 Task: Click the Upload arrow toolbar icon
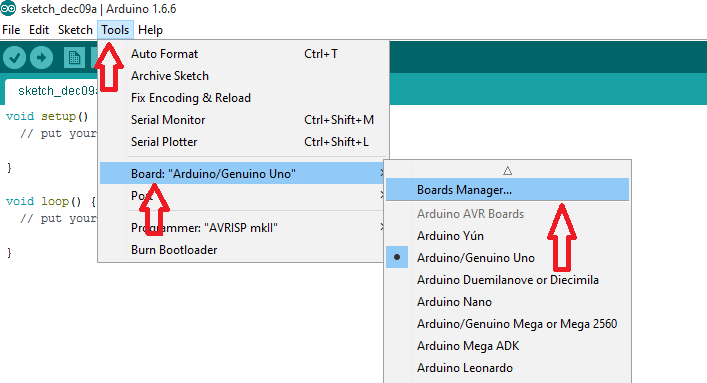coord(41,58)
